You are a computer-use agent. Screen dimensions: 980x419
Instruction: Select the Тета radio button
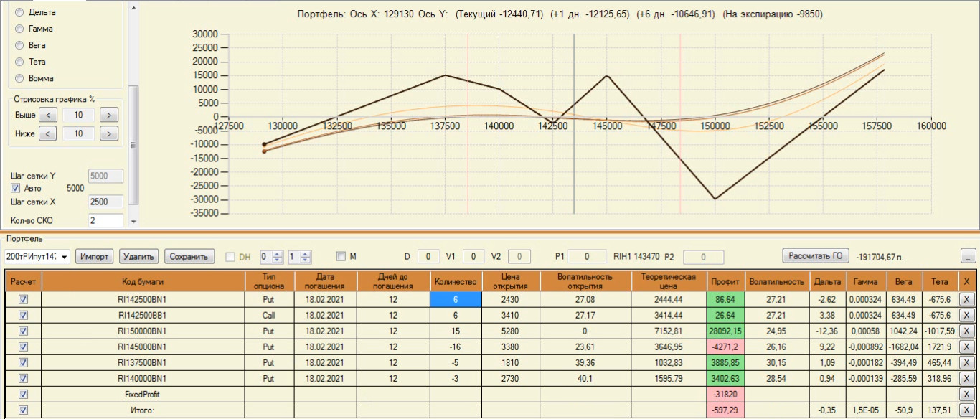tap(19, 62)
